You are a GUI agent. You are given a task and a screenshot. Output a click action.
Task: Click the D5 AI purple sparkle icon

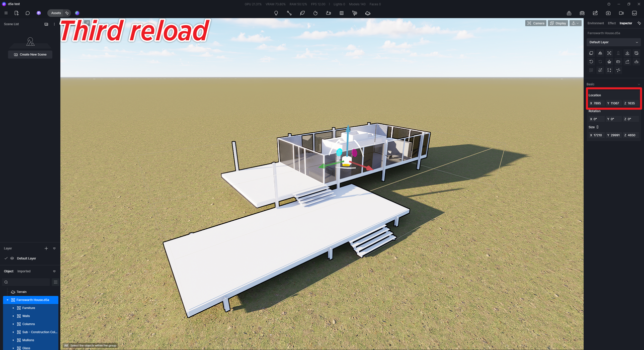[x=39, y=13]
